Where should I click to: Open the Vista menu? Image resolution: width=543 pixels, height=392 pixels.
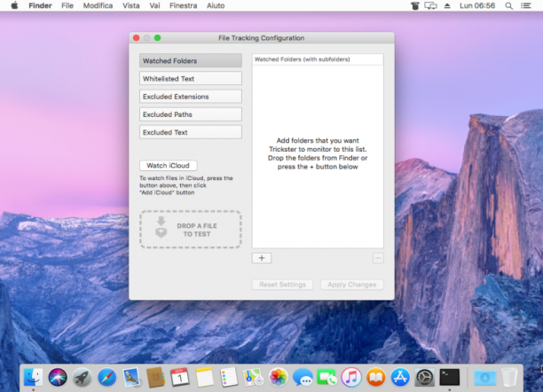(x=131, y=5)
